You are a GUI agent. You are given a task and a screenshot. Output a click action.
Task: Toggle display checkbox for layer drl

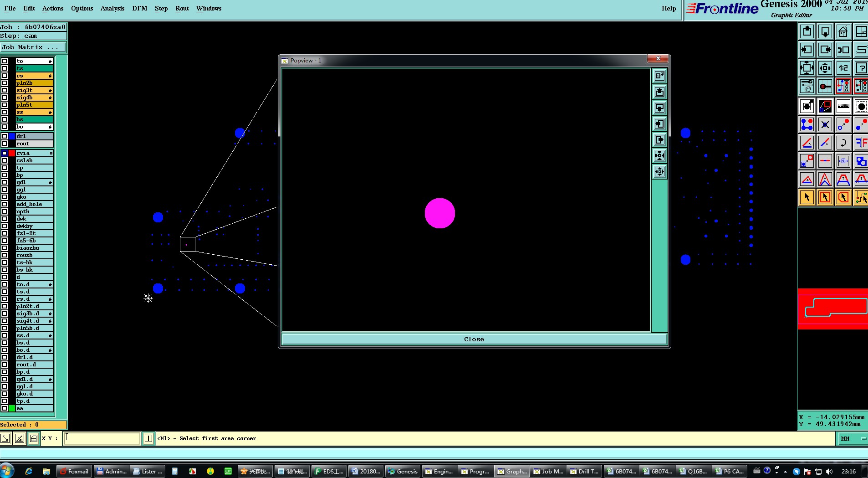pyautogui.click(x=5, y=136)
